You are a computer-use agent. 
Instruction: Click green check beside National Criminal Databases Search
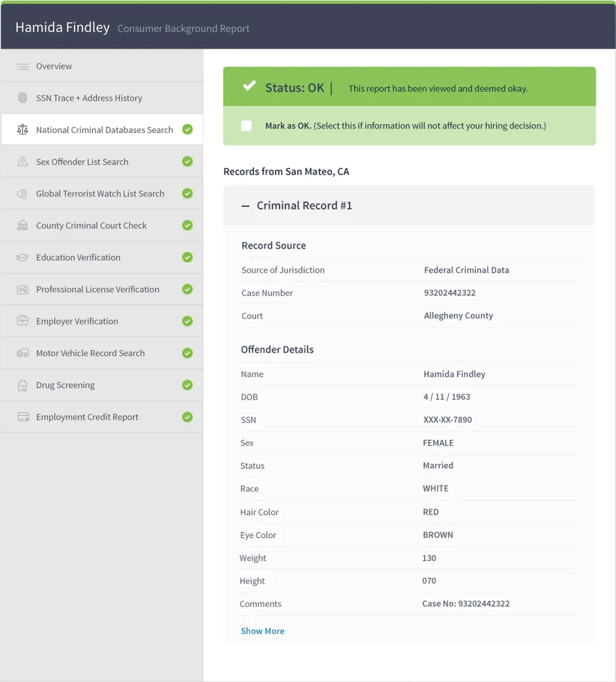(187, 130)
